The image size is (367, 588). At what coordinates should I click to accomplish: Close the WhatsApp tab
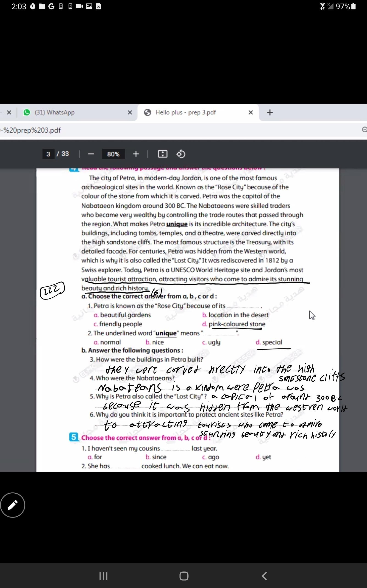130,112
